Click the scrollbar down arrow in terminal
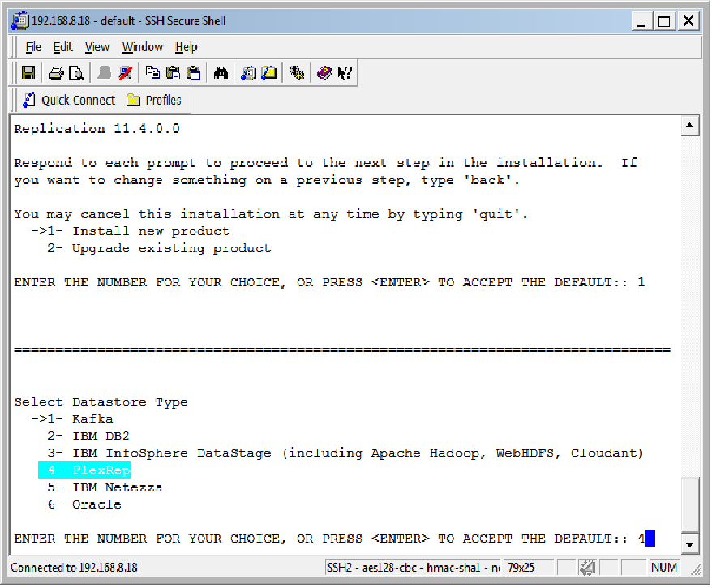The height and width of the screenshot is (588, 712). click(x=690, y=544)
